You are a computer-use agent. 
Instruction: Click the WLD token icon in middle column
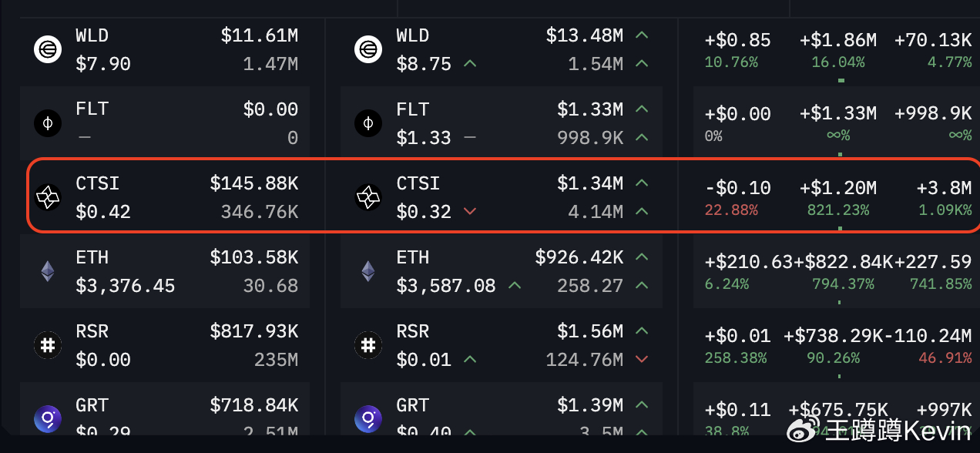(368, 50)
